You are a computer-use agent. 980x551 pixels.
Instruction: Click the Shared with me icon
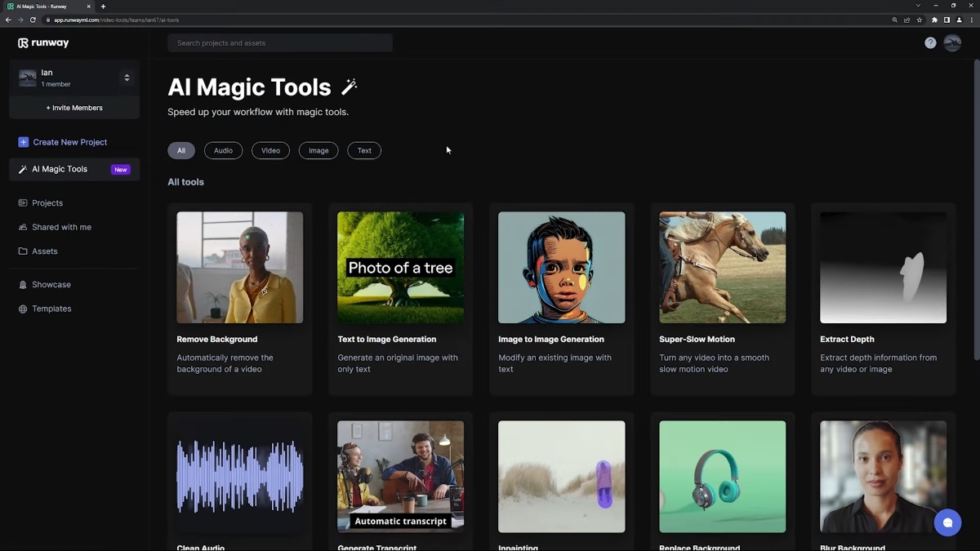[x=22, y=227]
